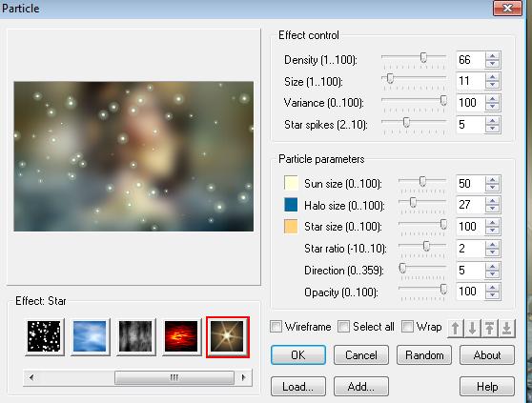Choose the gray smoke effect thumbnail
The image size is (532, 403).
tap(135, 336)
